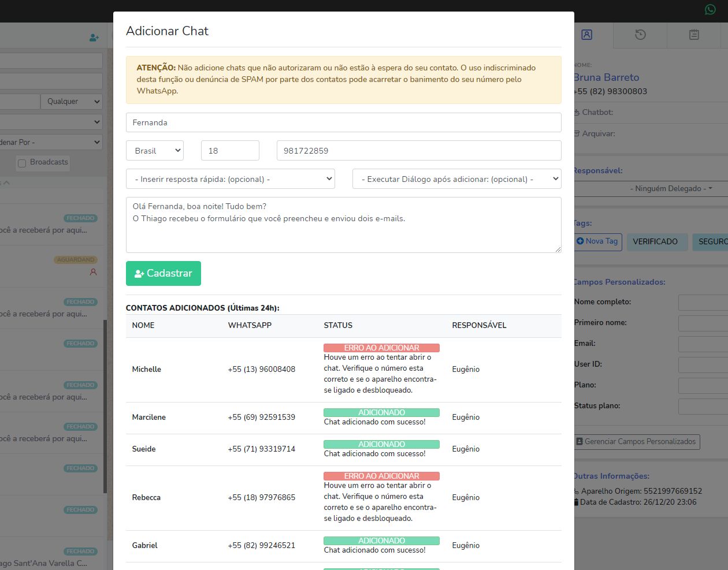This screenshot has width=728, height=570.
Task: Click the add contact icon in sidebar
Action: click(x=94, y=38)
